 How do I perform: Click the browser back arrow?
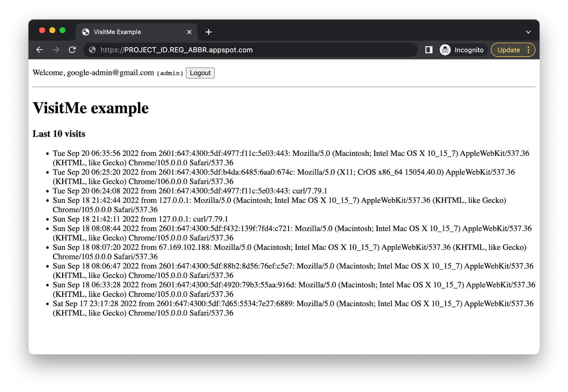tap(39, 50)
